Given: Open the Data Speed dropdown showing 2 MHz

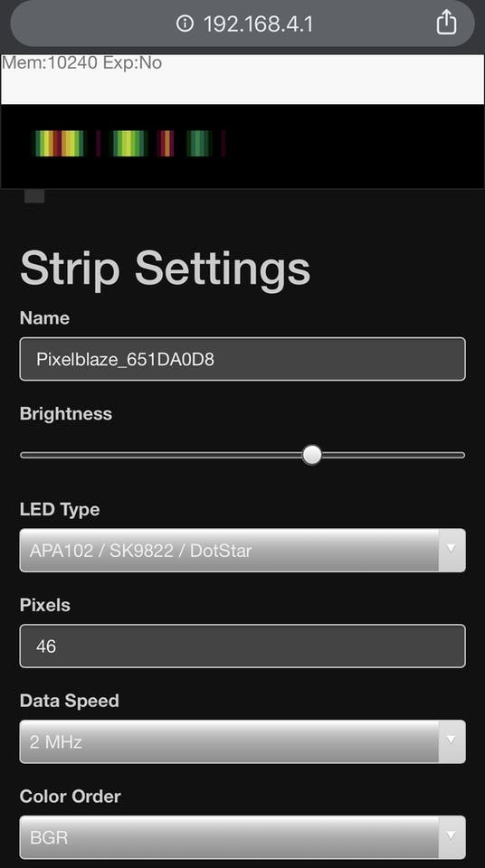Looking at the screenshot, I should [x=242, y=741].
